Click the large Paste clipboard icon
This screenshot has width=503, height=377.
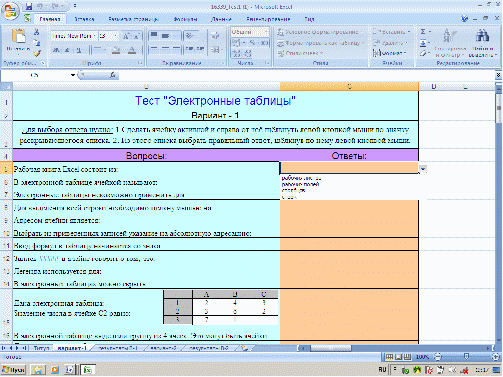point(18,36)
